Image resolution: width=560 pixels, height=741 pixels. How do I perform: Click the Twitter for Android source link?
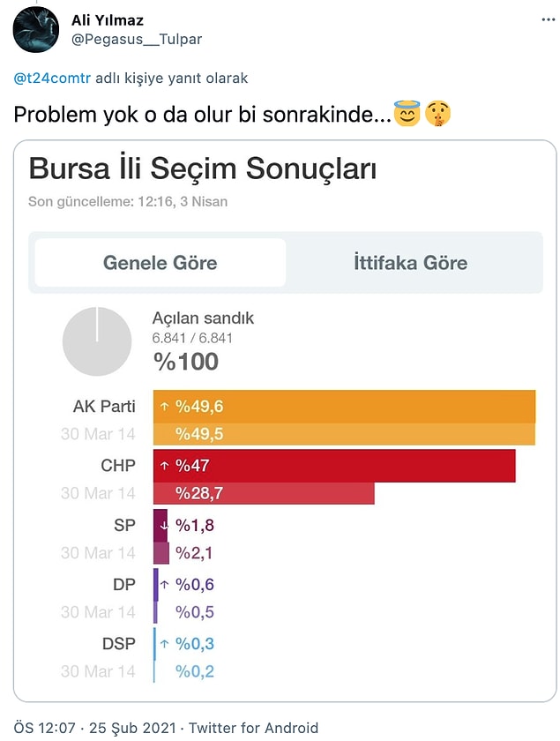pyautogui.click(x=253, y=728)
